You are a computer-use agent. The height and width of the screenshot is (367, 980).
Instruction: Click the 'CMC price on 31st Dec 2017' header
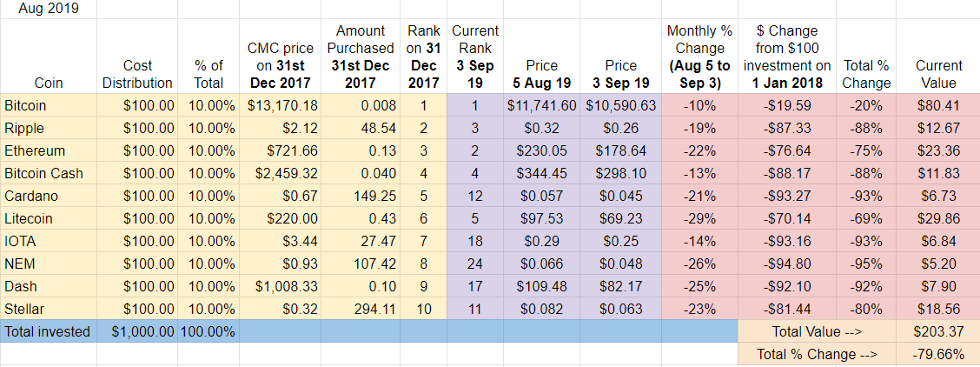point(280,57)
